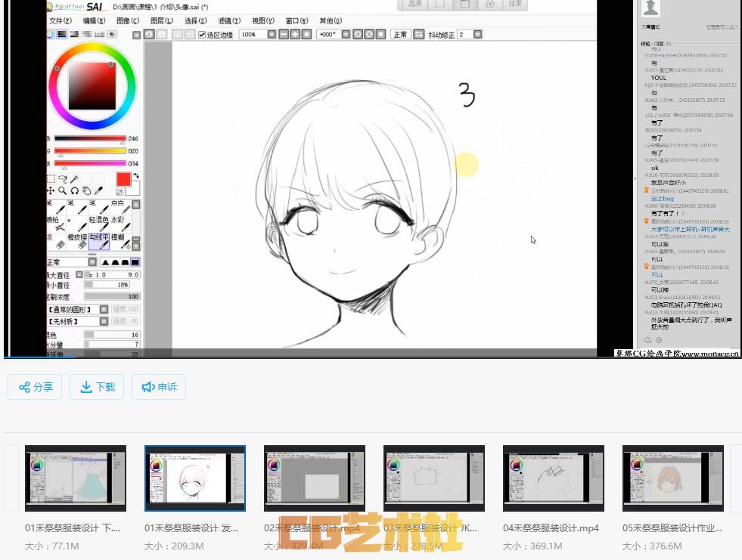Select the sharpest pointed brush edge shape

(x=105, y=262)
